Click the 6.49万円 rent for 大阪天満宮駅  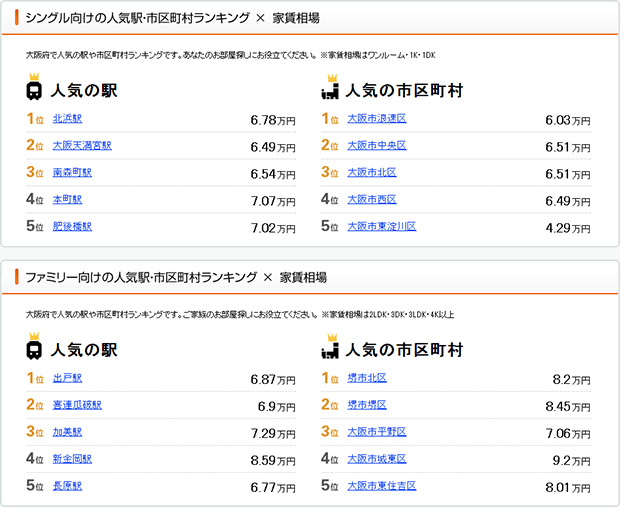(273, 147)
